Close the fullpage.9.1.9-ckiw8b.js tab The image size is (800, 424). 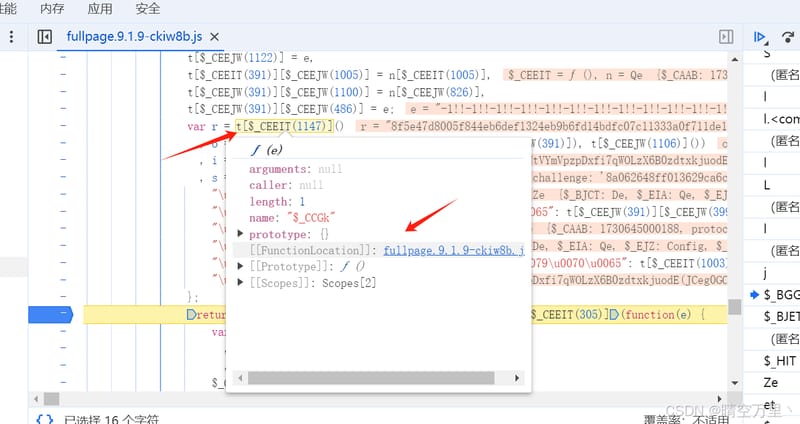(x=215, y=37)
